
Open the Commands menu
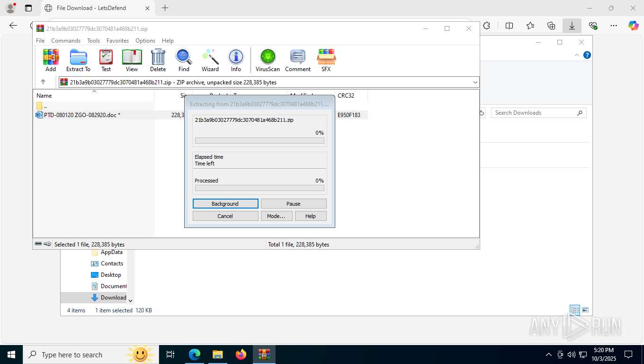(66, 41)
